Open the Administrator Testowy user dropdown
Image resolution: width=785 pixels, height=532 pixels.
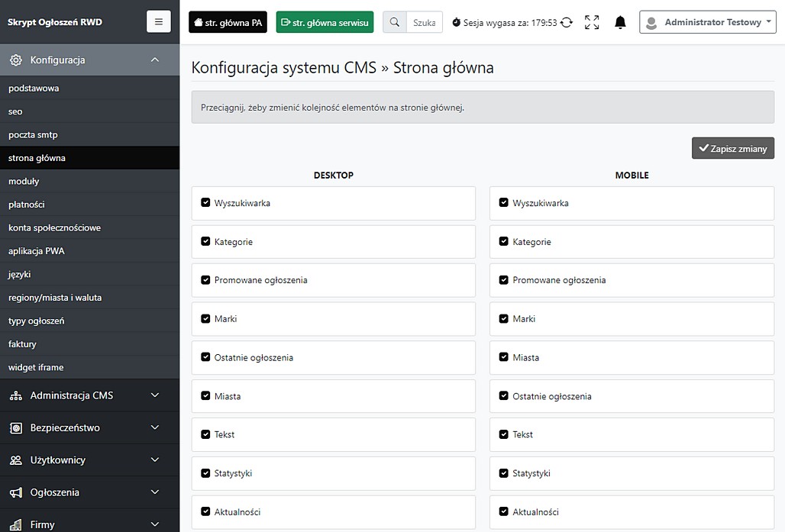pyautogui.click(x=707, y=23)
